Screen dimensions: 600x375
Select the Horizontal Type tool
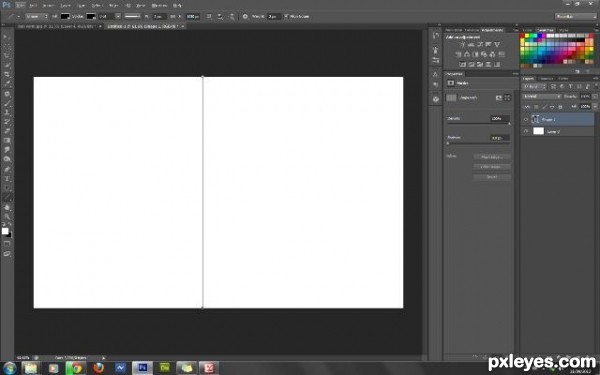pyautogui.click(x=7, y=178)
